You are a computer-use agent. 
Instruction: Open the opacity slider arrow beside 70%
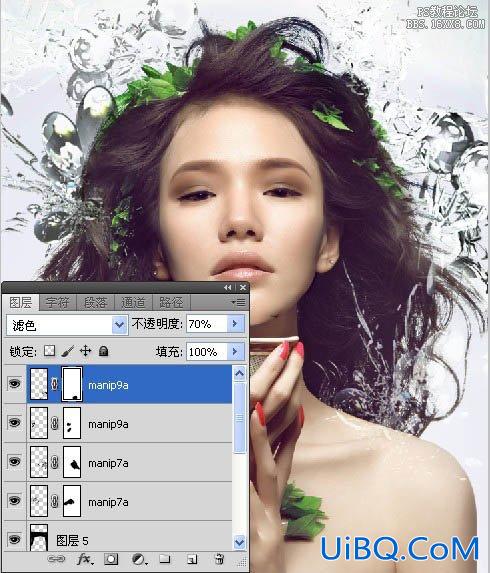point(235,324)
